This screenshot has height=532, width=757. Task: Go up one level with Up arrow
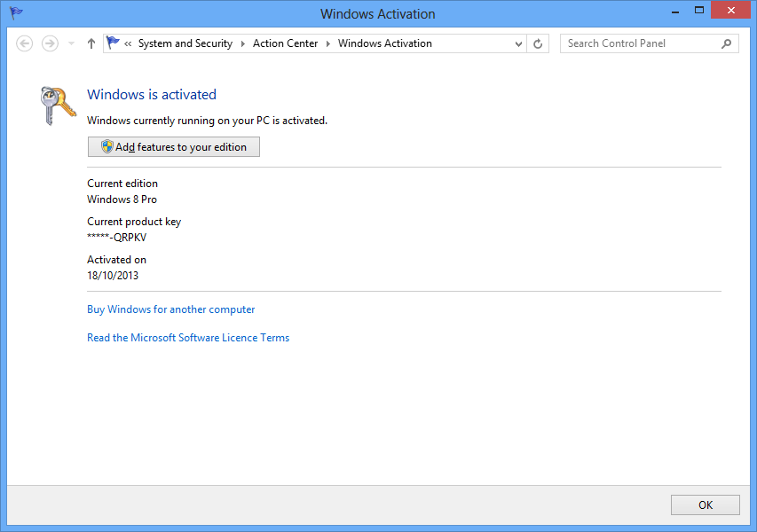pyautogui.click(x=91, y=43)
